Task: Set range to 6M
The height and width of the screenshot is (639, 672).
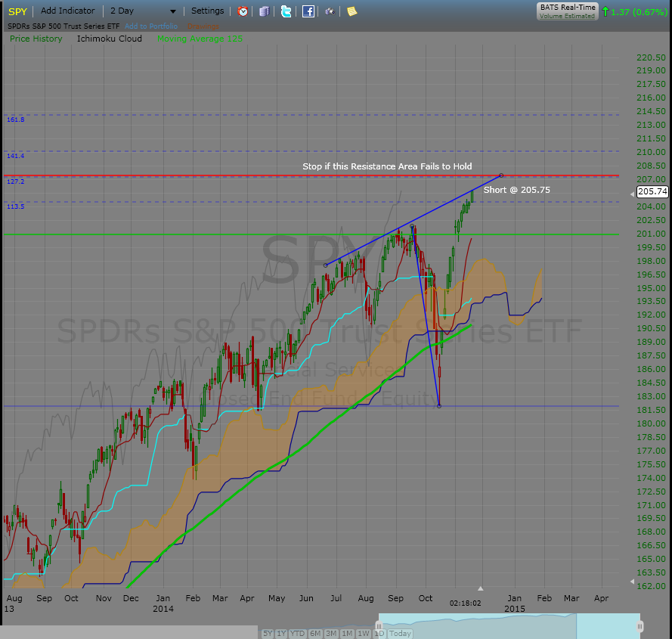Action: (315, 634)
